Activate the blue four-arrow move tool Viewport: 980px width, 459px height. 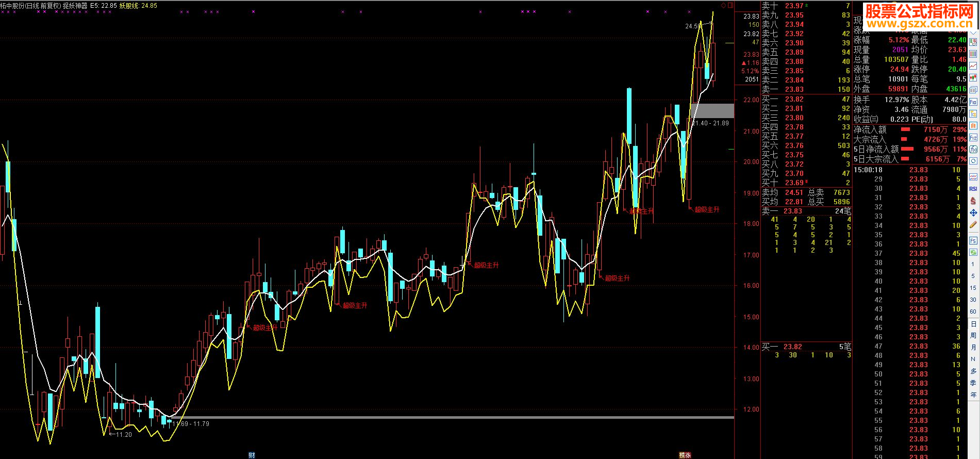coord(973,212)
